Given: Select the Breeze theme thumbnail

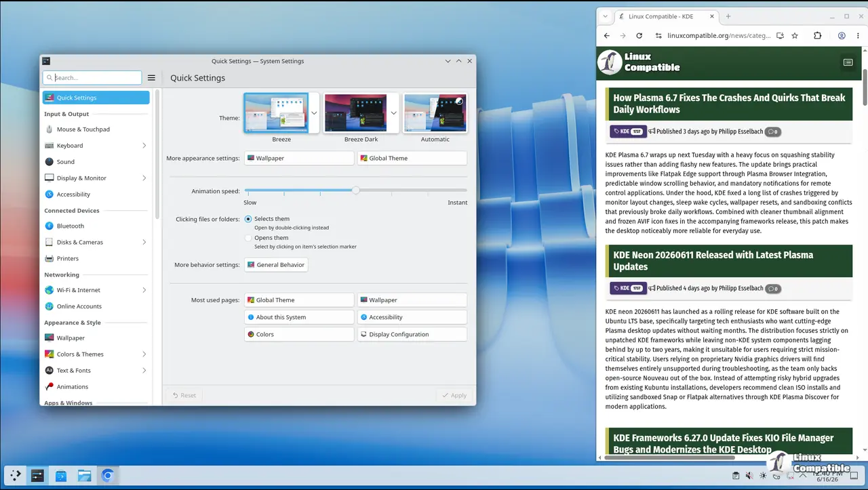Looking at the screenshot, I should click(x=276, y=113).
